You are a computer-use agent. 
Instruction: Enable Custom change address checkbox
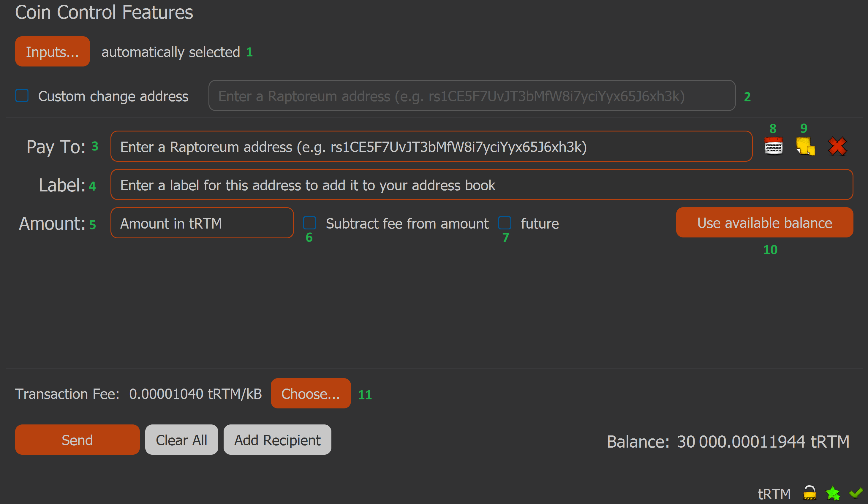[22, 96]
